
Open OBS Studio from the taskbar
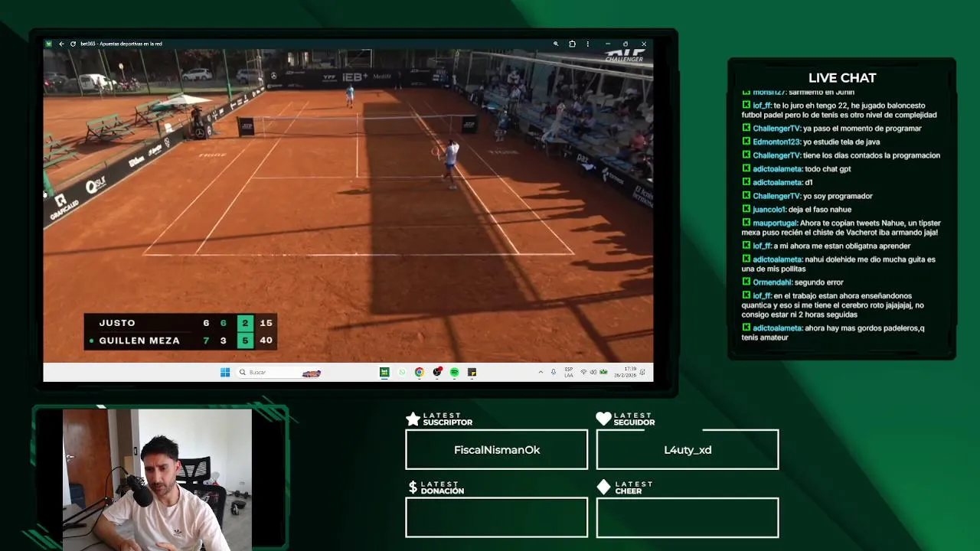pyautogui.click(x=437, y=372)
